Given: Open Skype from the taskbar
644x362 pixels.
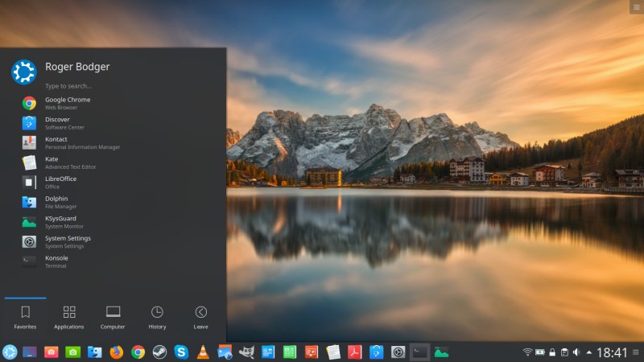Looking at the screenshot, I should tap(181, 352).
